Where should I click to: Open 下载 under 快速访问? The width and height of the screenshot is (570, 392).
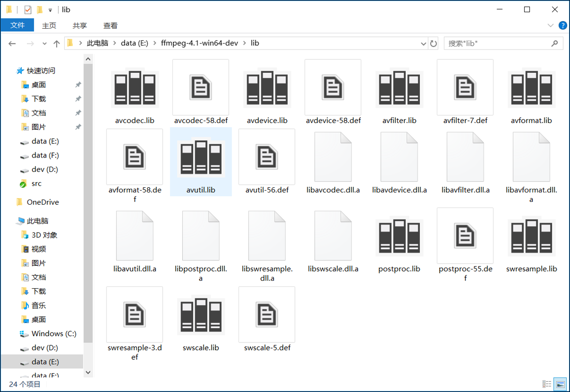(x=39, y=99)
